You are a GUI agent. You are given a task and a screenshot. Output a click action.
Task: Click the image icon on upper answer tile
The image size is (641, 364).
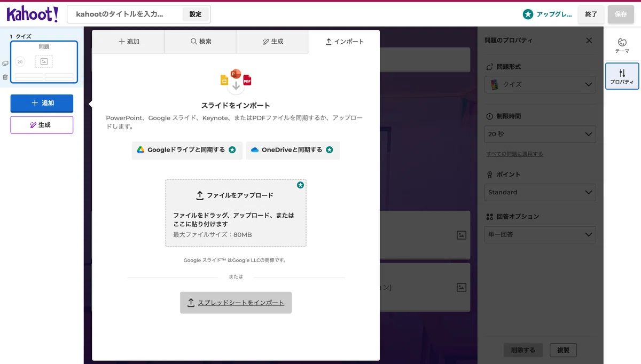(462, 235)
